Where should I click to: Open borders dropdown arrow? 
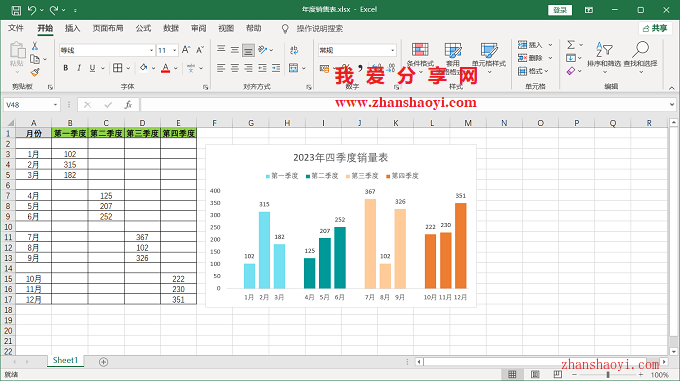[128, 68]
